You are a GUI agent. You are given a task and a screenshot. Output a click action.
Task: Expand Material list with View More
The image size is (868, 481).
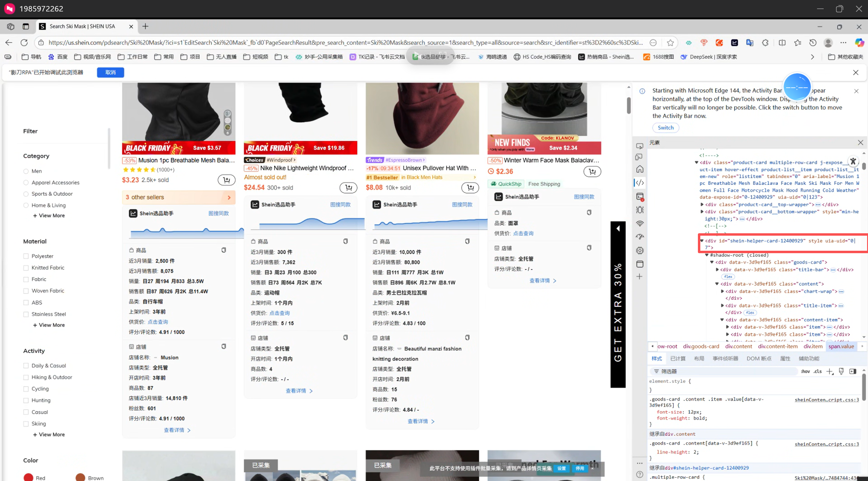49,325
